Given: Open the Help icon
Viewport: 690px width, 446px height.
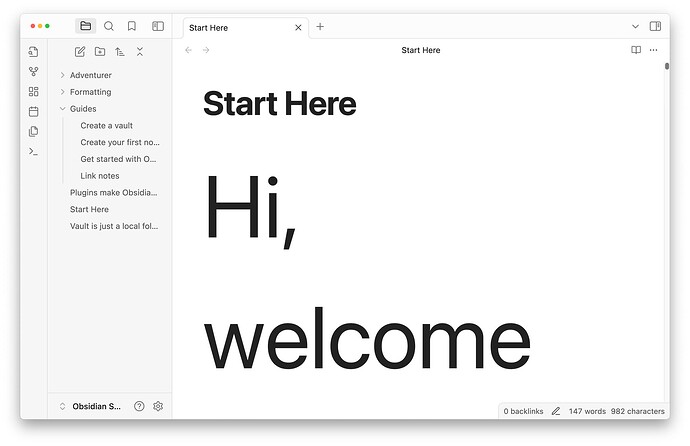Looking at the screenshot, I should (x=139, y=406).
